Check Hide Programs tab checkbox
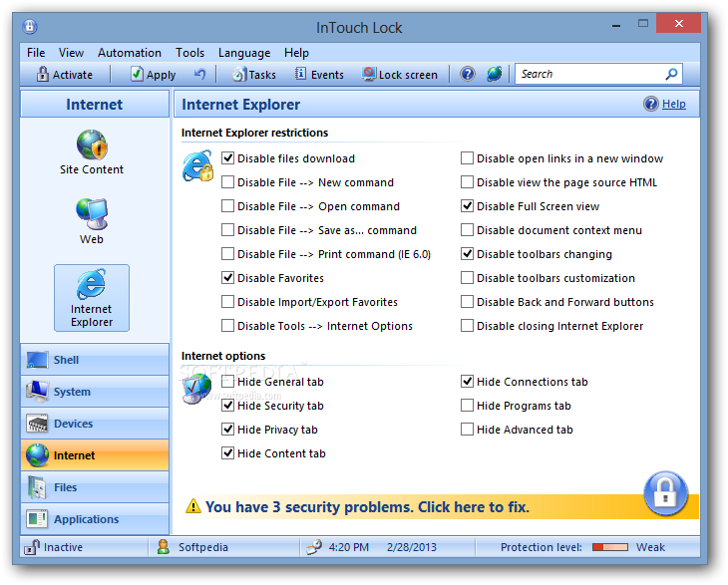This screenshot has width=728, height=585. (x=467, y=406)
